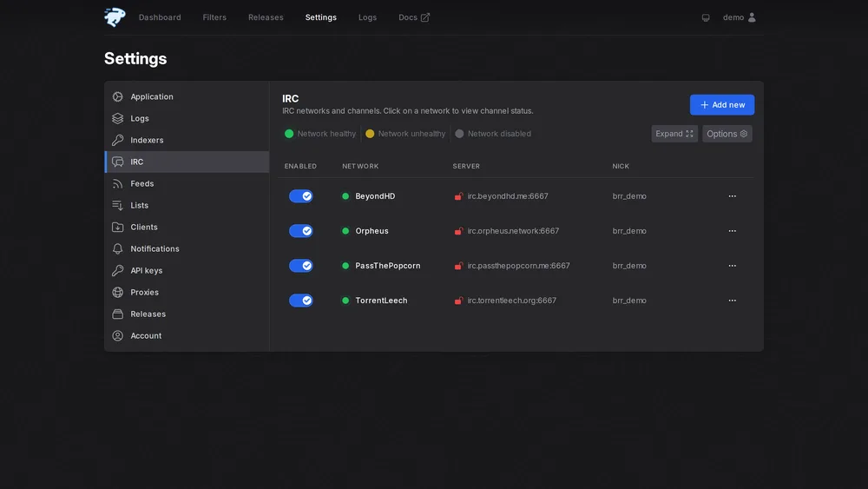Viewport: 868px width, 489px height.
Task: Click the Clients download folder icon
Action: 117,227
